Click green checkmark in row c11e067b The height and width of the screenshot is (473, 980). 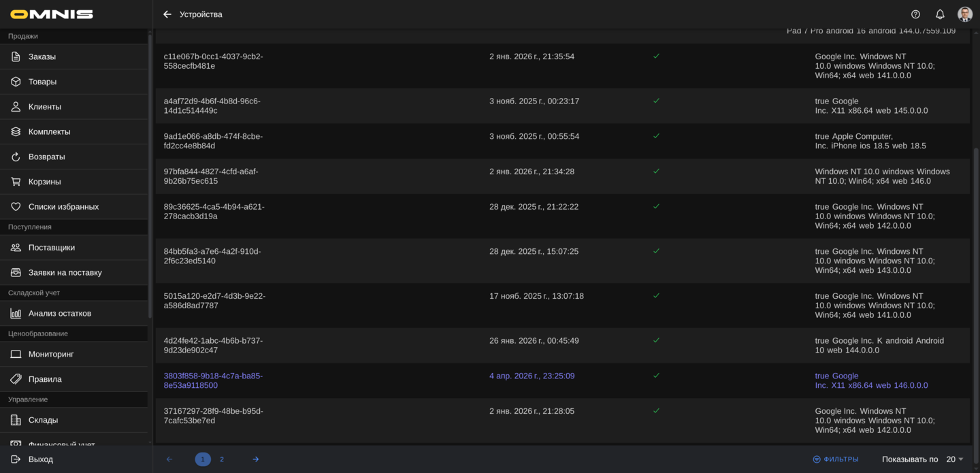[656, 56]
